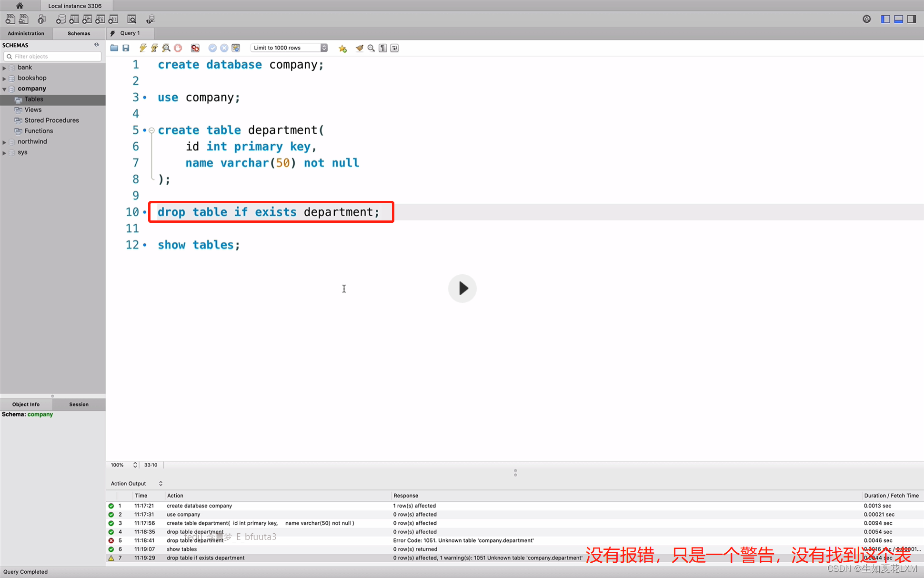Toggle invisible characters pilcrow button

pos(383,48)
